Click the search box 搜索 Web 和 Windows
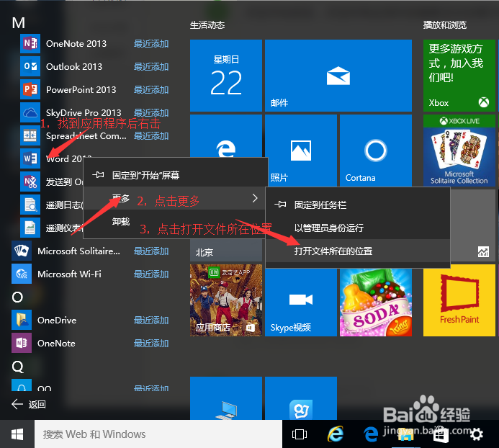Image resolution: width=499 pixels, height=448 pixels. point(158,434)
